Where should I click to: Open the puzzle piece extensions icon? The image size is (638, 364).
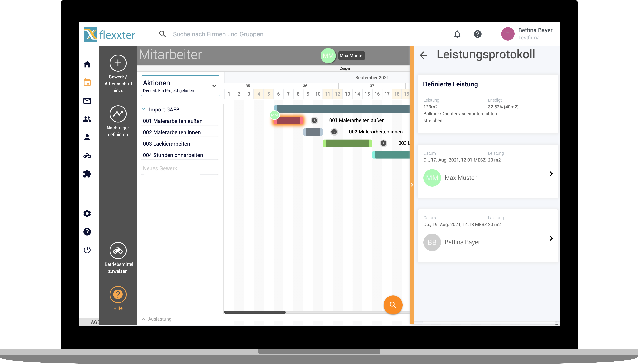pyautogui.click(x=87, y=174)
